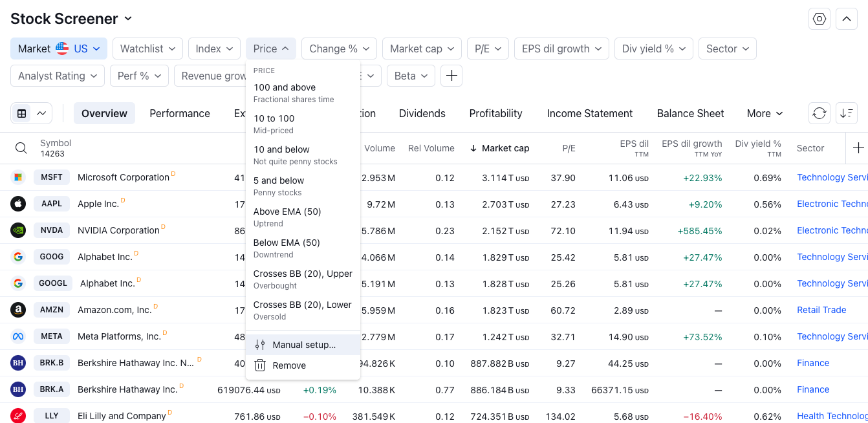
Task: Open the GOOGL ticker symbol
Action: [x=53, y=283]
